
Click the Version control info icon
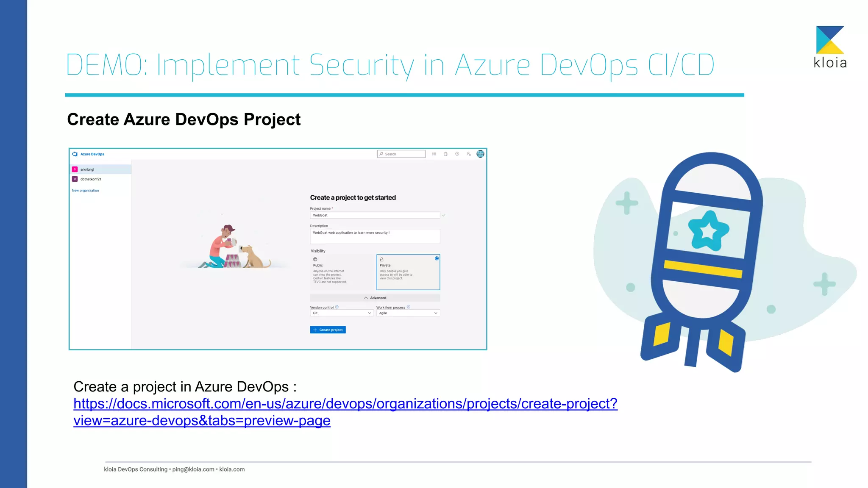pos(337,307)
